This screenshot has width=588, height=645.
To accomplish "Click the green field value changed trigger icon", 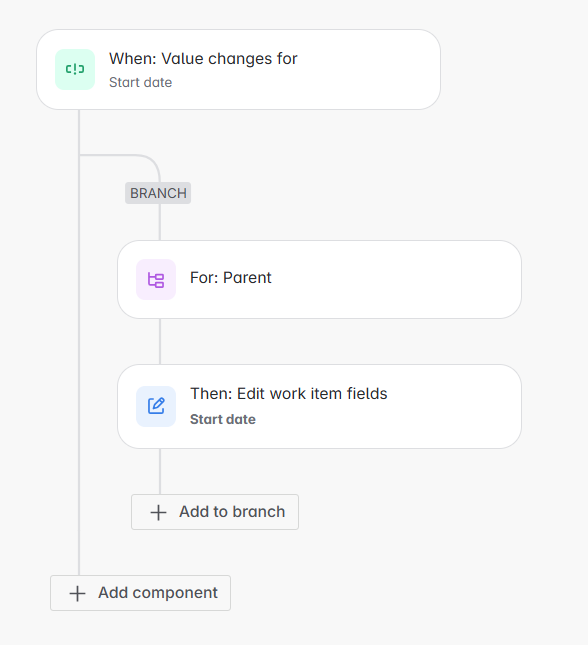I will coord(75,69).
